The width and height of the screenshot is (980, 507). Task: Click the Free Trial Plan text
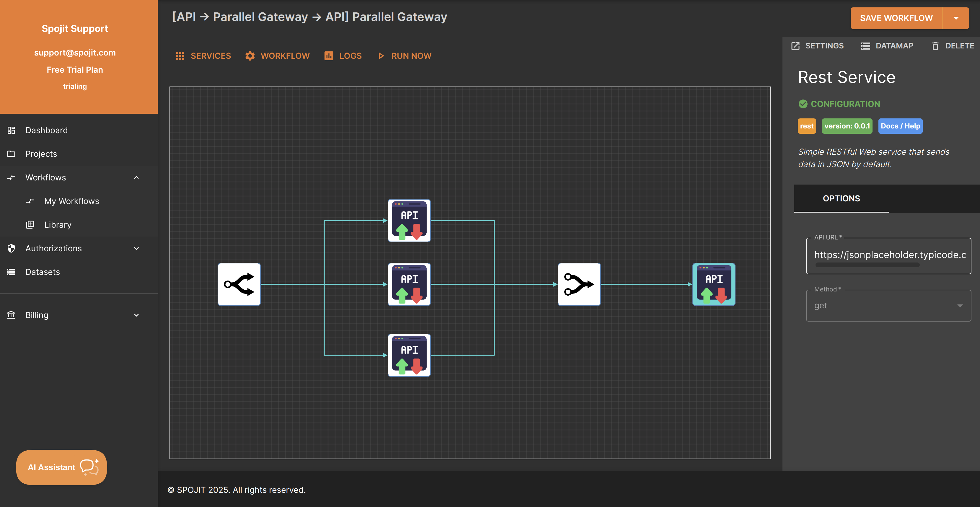(x=75, y=70)
